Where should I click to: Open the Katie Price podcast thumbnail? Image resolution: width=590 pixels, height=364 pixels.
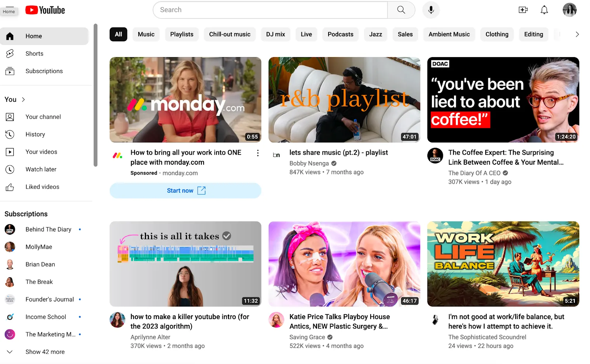(344, 264)
